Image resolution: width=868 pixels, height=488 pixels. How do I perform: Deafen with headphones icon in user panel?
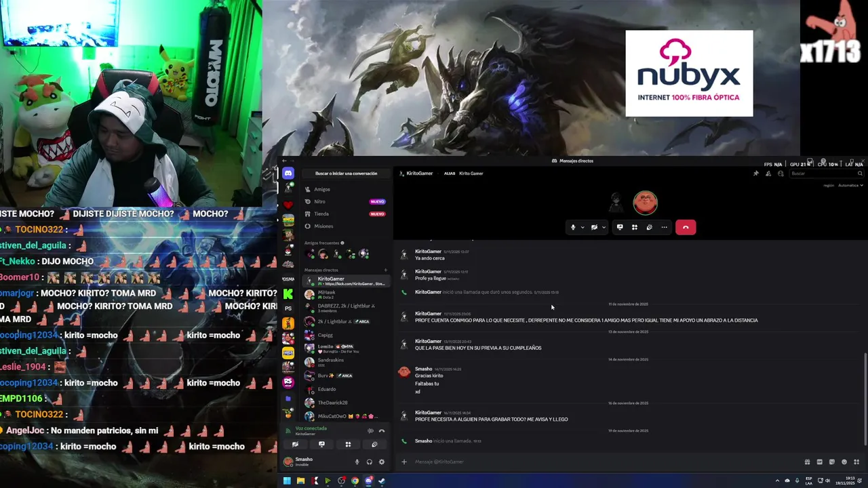pyautogui.click(x=370, y=462)
